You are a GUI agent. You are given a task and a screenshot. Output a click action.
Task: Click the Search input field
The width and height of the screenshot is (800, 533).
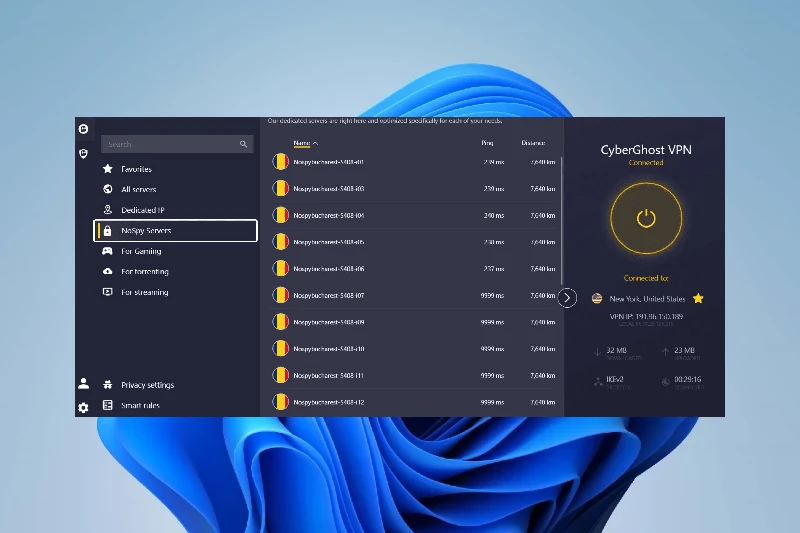pyautogui.click(x=177, y=144)
